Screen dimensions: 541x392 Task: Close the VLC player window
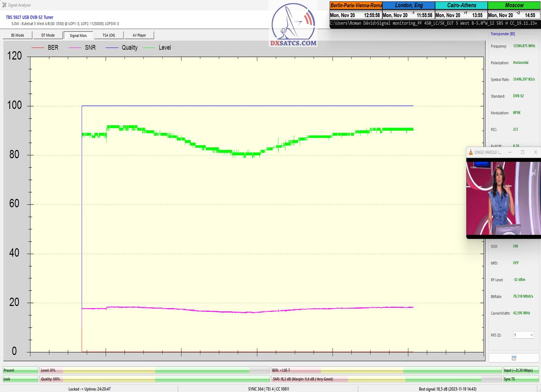[535, 152]
